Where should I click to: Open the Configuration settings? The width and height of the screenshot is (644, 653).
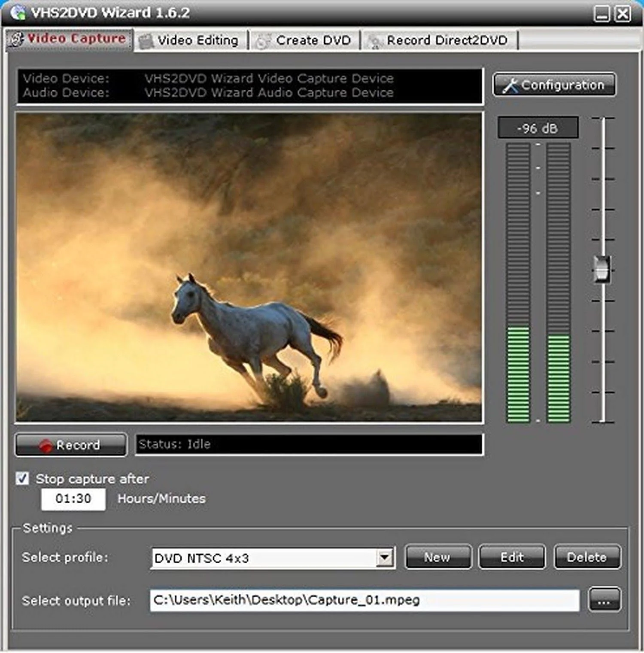554,85
